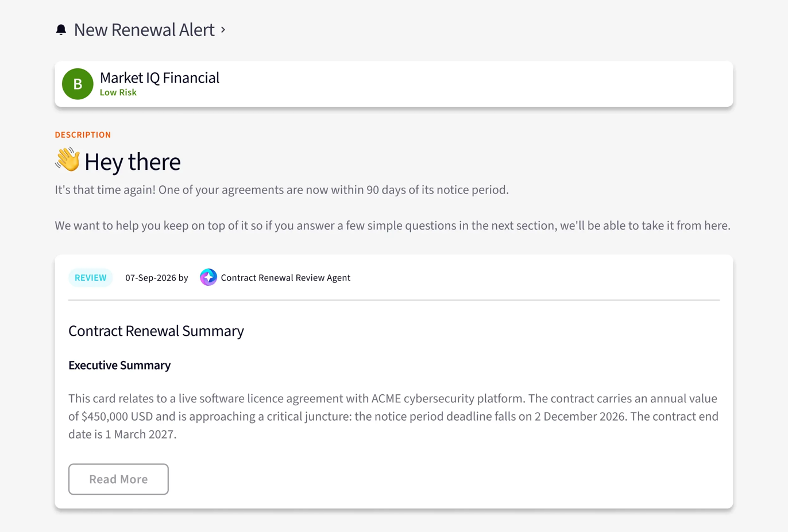Click the bell notification icon
The image size is (788, 532).
pos(61,30)
